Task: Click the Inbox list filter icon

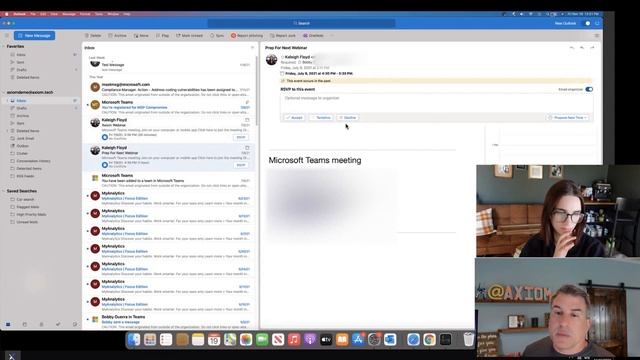Action: pos(252,48)
